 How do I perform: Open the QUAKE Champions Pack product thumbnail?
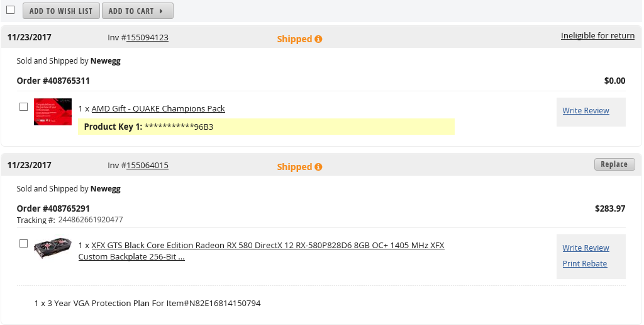(x=53, y=111)
